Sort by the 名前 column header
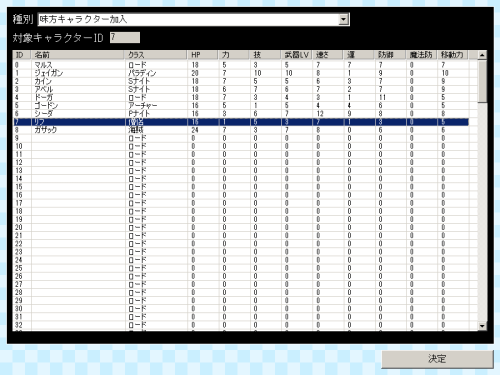Screen dimensions: 500x375 [x=78, y=55]
